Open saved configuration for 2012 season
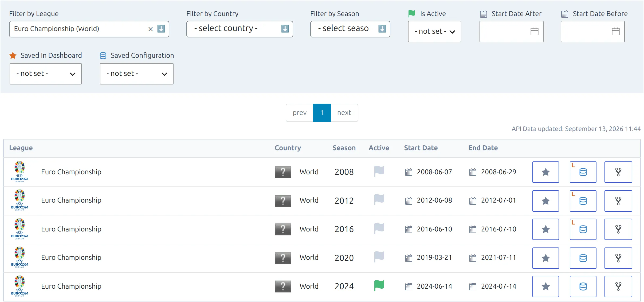644x302 pixels. coord(583,201)
